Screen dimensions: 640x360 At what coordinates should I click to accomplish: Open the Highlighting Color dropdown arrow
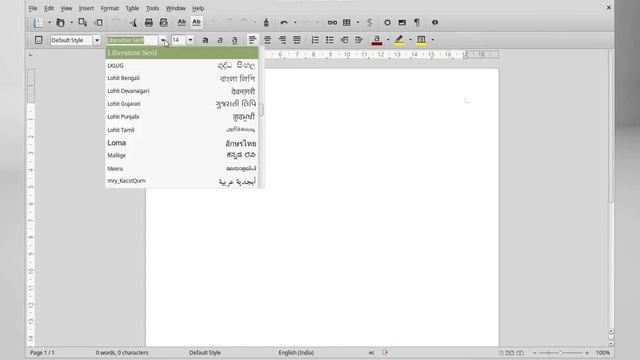click(410, 40)
